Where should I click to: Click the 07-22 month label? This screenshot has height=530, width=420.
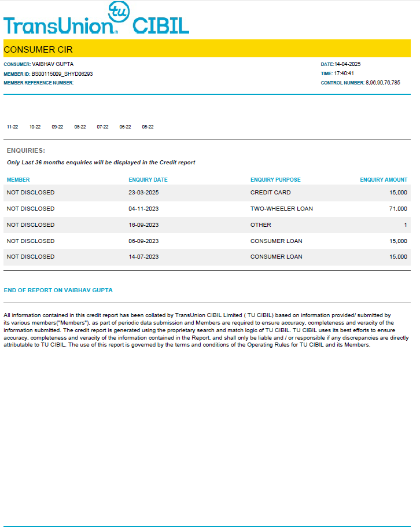pos(103,127)
